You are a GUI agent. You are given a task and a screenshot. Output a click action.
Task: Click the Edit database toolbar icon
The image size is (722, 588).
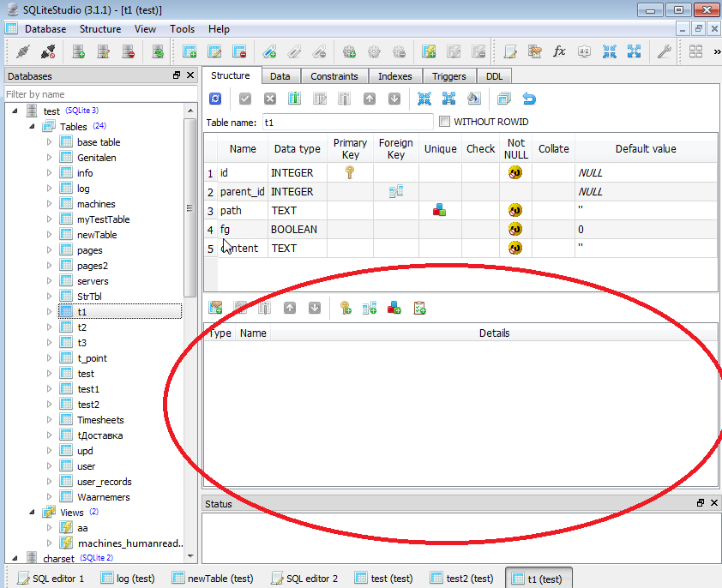point(104,51)
